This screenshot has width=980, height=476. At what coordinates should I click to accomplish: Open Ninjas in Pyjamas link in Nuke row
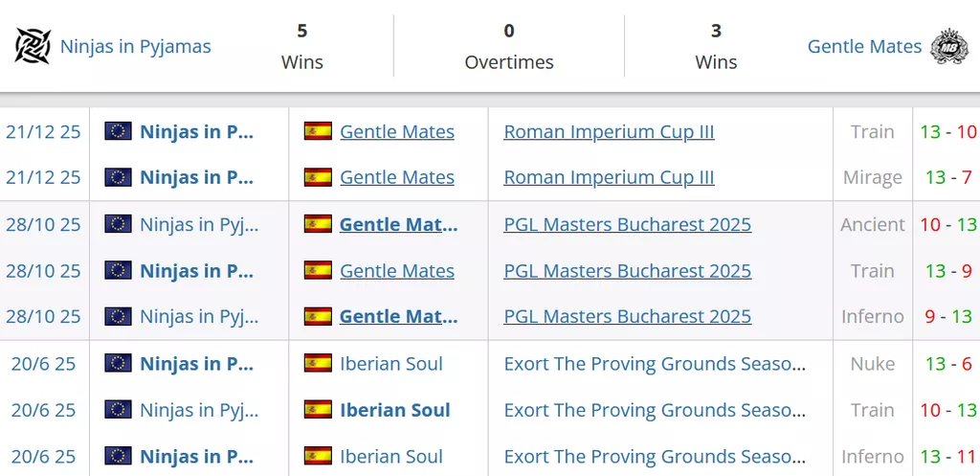(196, 363)
